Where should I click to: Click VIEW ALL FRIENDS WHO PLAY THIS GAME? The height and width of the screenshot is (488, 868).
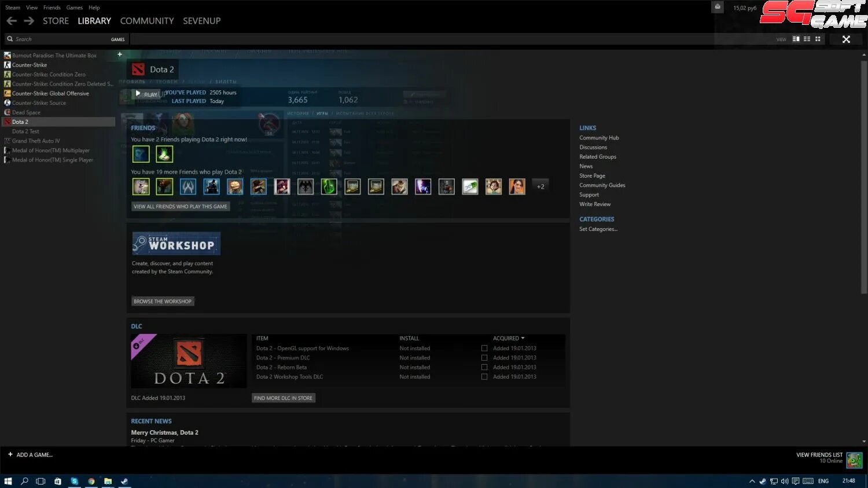181,206
